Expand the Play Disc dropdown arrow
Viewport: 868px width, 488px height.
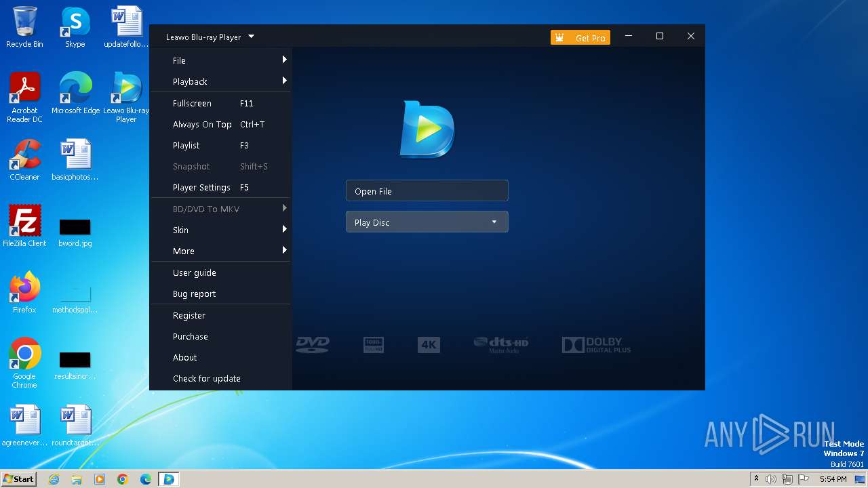(494, 222)
